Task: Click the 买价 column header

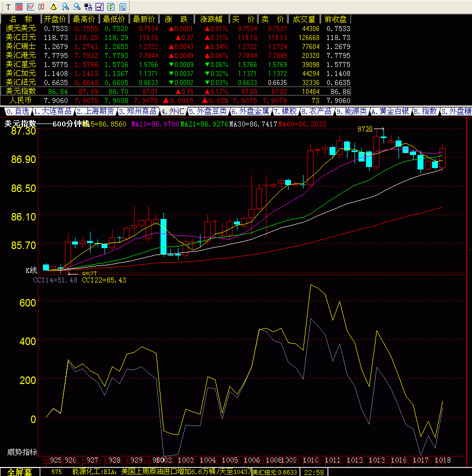Action: [243, 19]
